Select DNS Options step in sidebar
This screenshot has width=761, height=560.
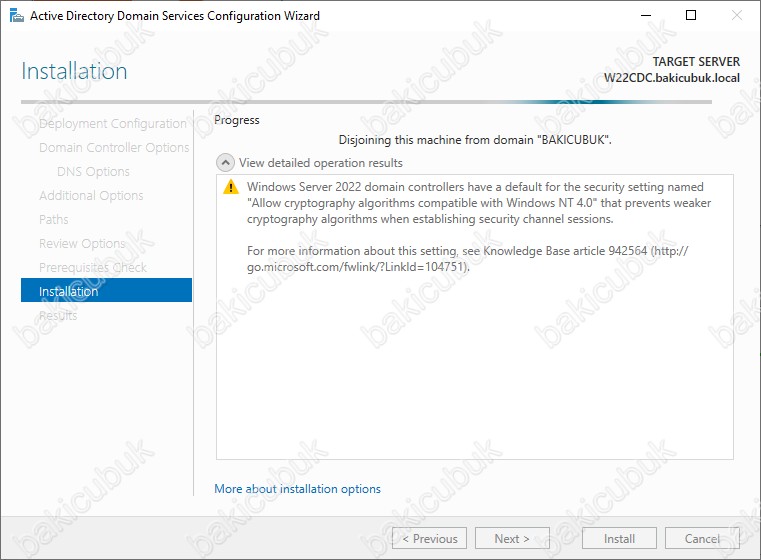pyautogui.click(x=93, y=172)
